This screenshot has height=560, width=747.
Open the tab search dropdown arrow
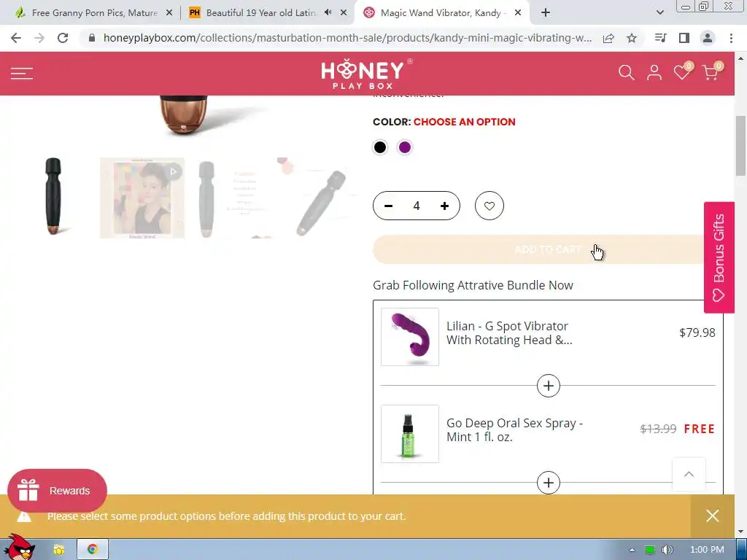click(x=659, y=13)
